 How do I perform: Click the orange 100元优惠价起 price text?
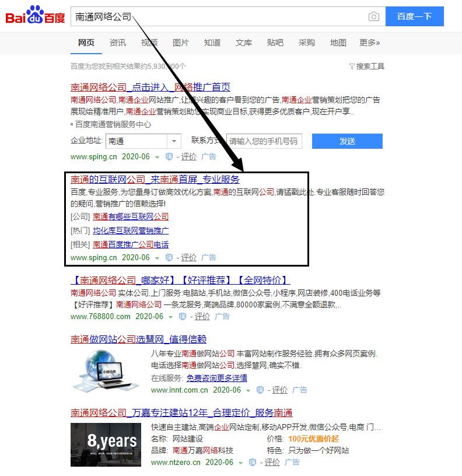[x=313, y=439]
